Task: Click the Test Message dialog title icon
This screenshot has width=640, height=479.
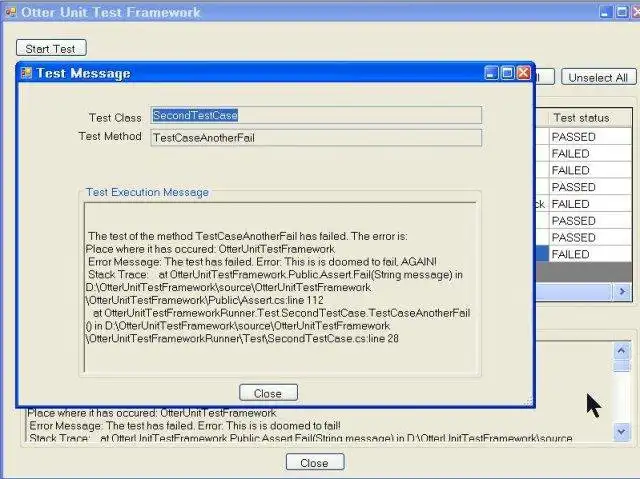Action: click(x=27, y=73)
